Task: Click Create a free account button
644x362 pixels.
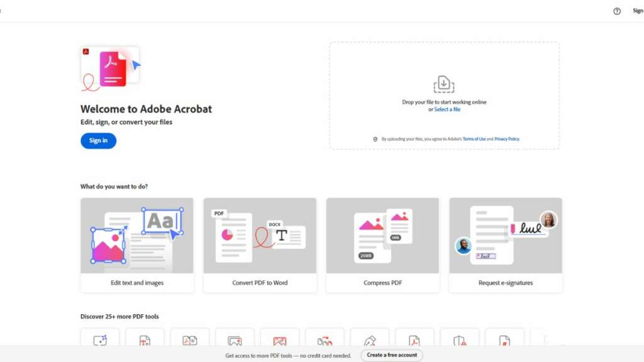Action: pyautogui.click(x=392, y=355)
